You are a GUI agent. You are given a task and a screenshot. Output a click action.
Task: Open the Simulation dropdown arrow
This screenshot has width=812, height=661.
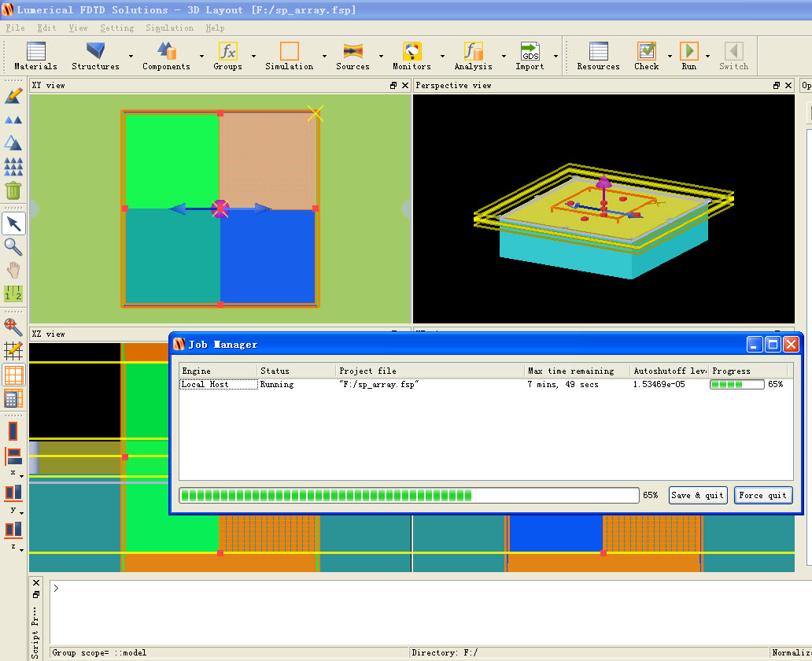pos(325,56)
